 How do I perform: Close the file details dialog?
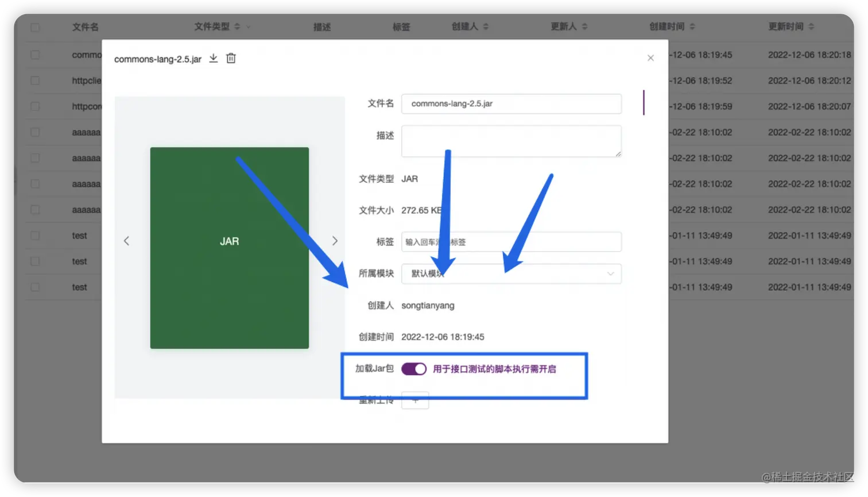650,57
